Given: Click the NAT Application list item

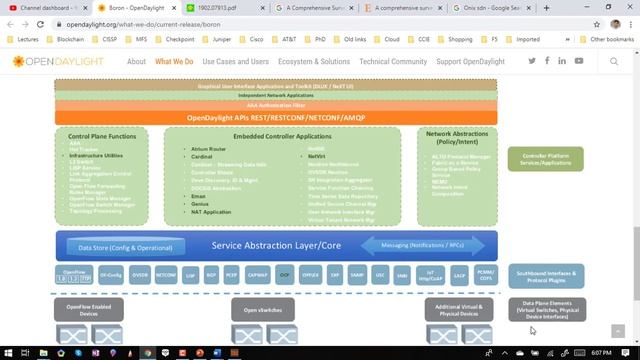Looking at the screenshot, I should [211, 212].
